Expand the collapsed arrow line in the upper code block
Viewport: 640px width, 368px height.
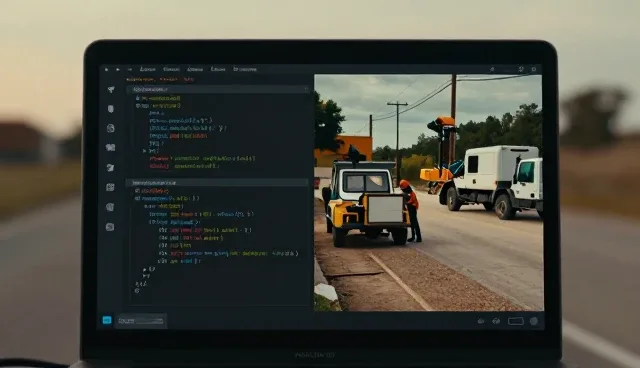[144, 151]
